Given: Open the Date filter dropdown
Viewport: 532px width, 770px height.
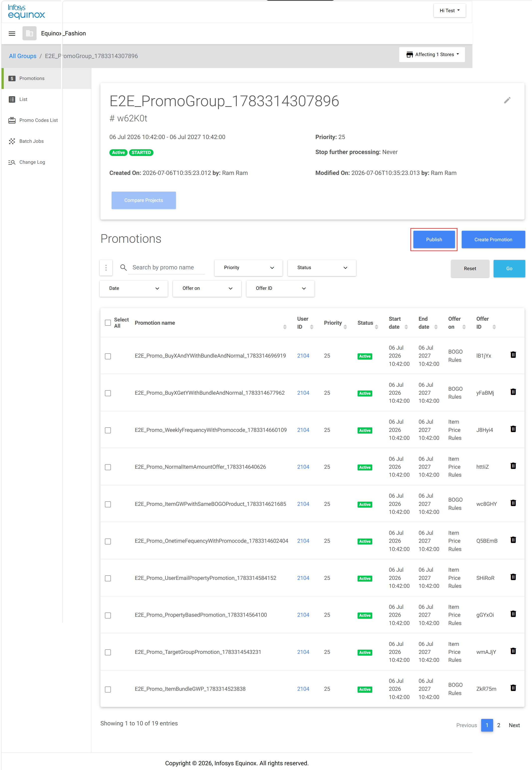Looking at the screenshot, I should 134,288.
